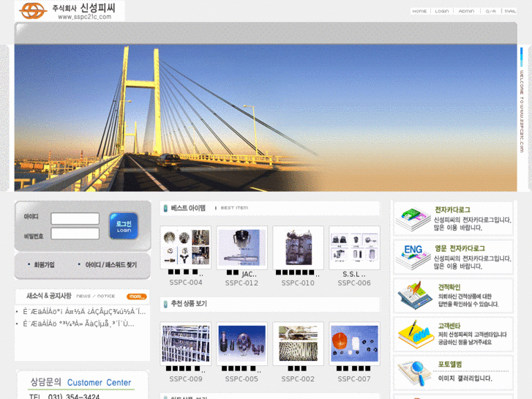Click the bridge banner image

click(266, 118)
